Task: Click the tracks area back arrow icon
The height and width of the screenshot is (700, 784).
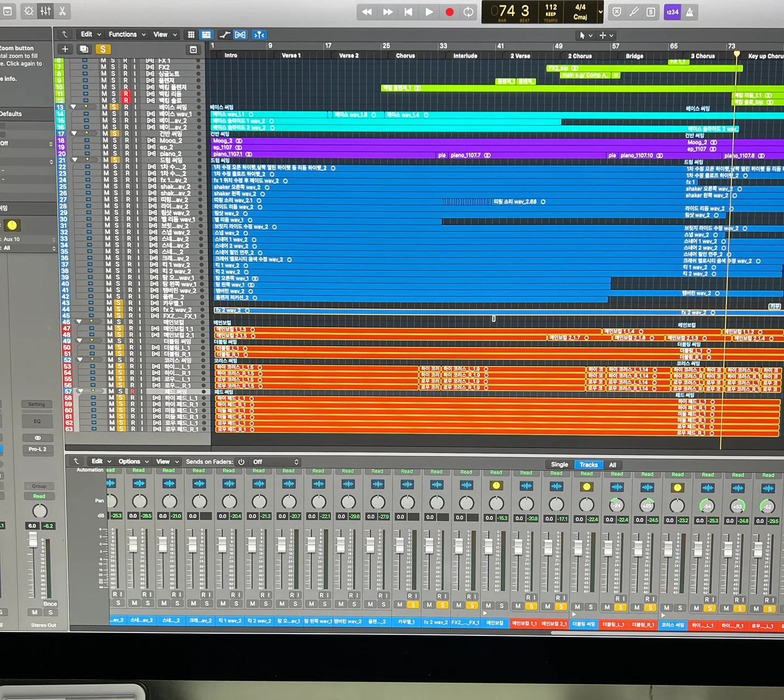Action: point(64,34)
